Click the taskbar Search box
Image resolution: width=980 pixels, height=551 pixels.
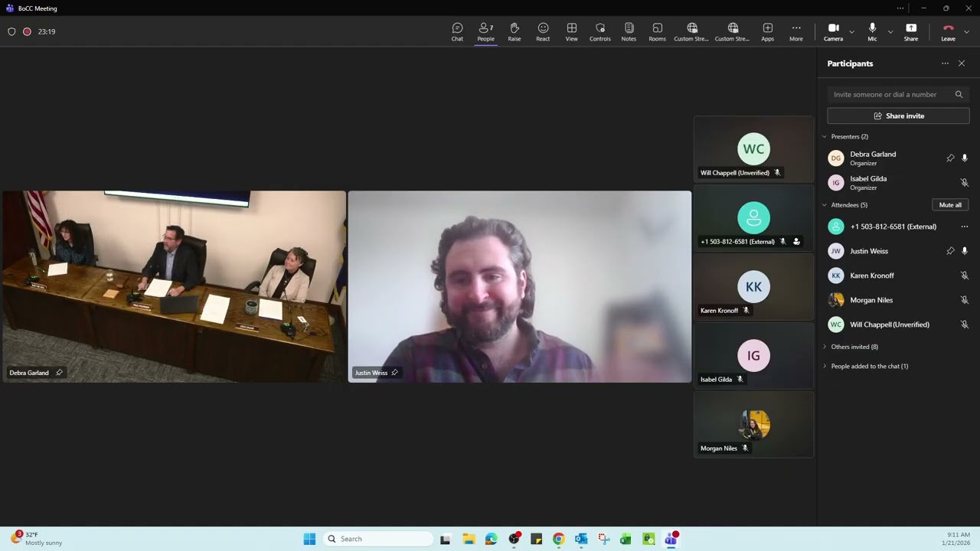[x=378, y=539]
